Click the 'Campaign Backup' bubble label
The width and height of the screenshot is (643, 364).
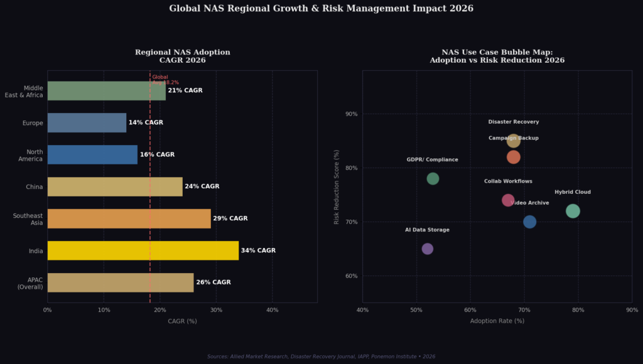(x=514, y=138)
